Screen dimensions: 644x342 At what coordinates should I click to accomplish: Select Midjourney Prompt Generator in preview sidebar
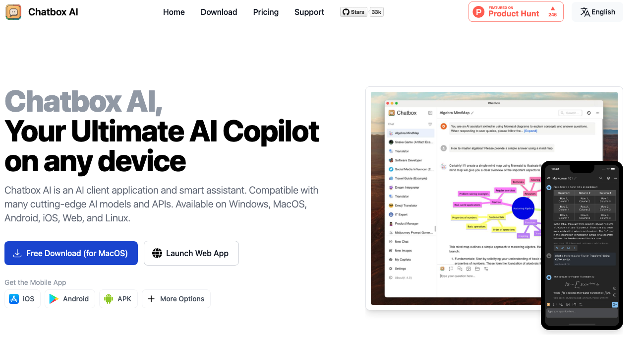point(410,232)
